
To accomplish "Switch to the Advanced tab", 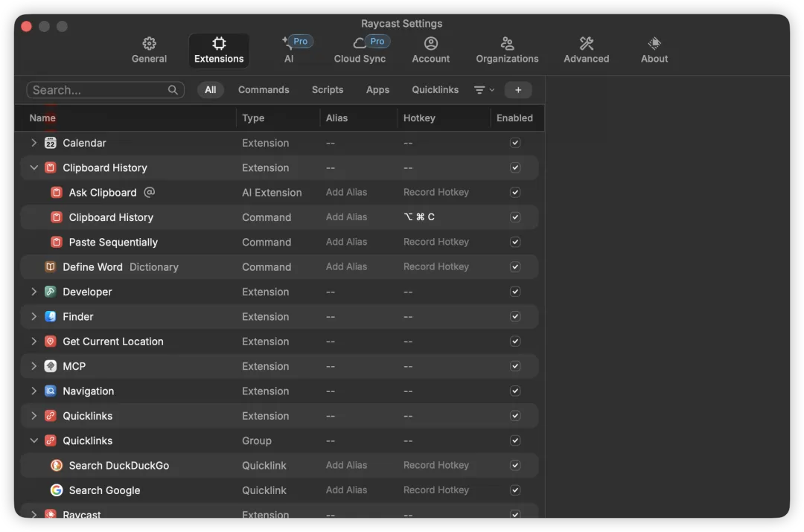I will click(586, 51).
